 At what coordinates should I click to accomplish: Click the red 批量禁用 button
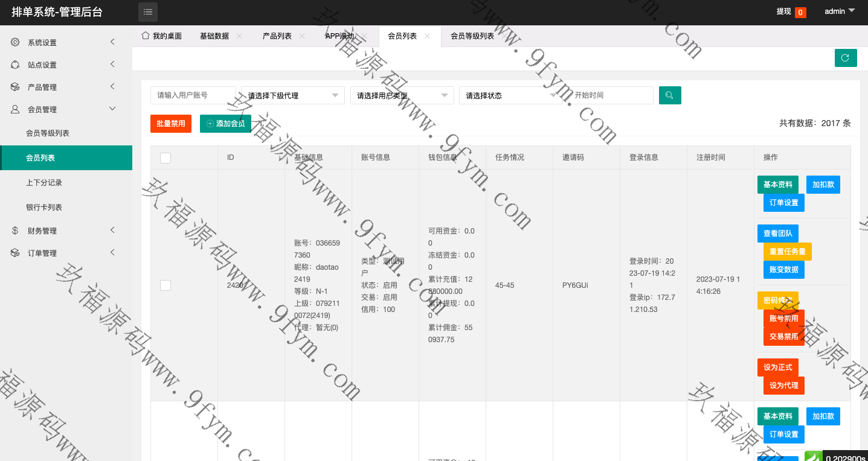171,124
